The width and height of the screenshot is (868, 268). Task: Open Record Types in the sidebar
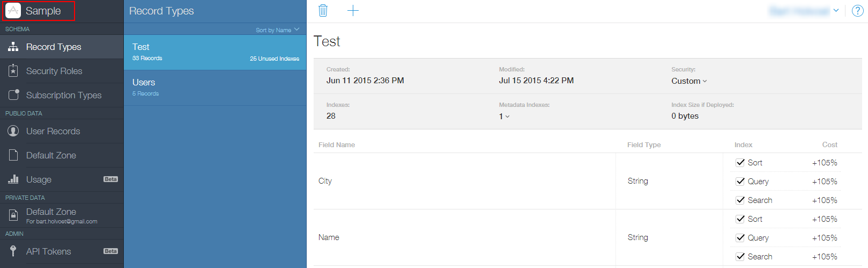click(54, 47)
